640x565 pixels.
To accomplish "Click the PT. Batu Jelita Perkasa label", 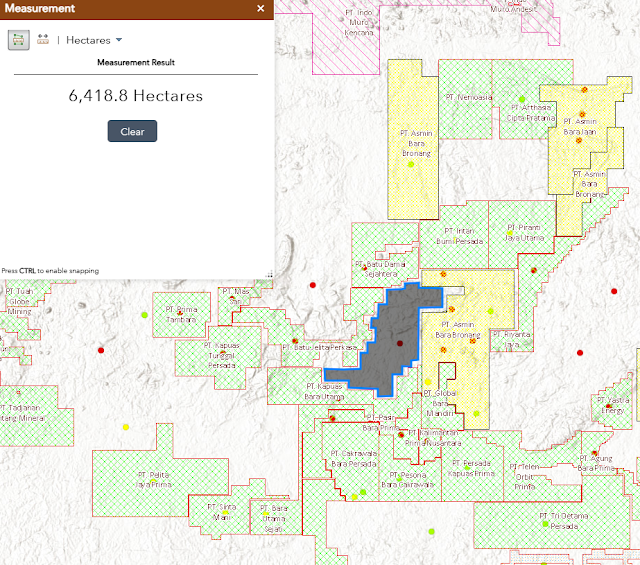I will pos(320,347).
